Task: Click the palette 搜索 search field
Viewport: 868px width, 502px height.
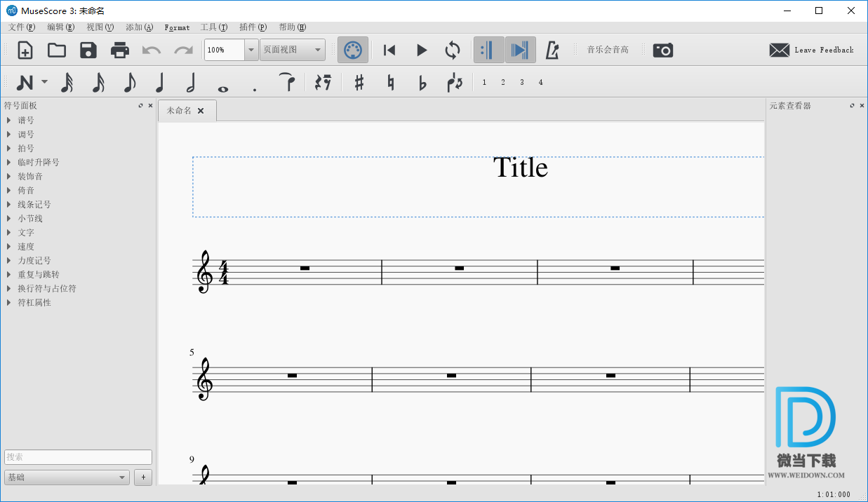Action: tap(78, 457)
